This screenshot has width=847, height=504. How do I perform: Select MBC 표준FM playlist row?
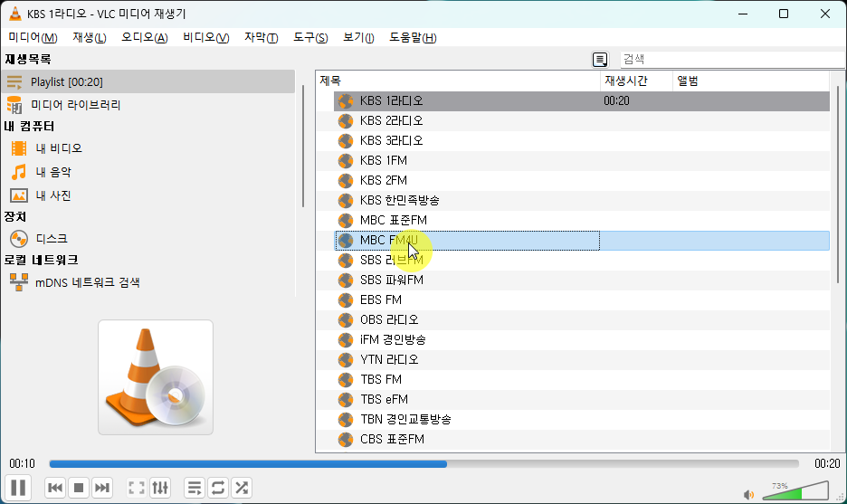[x=582, y=221]
